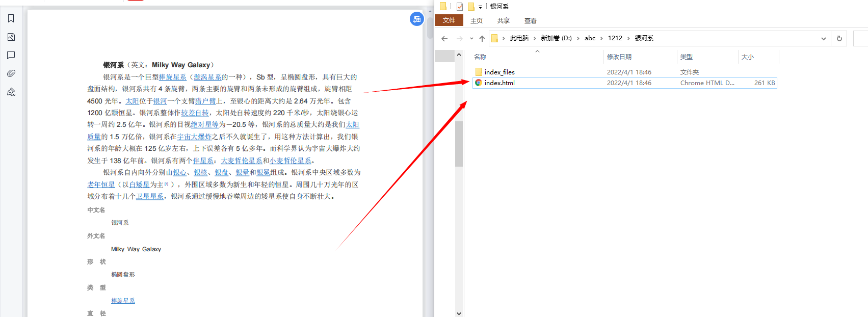Click the new folder icon in Explorer quick access toolbar
868x317 pixels.
point(471,7)
